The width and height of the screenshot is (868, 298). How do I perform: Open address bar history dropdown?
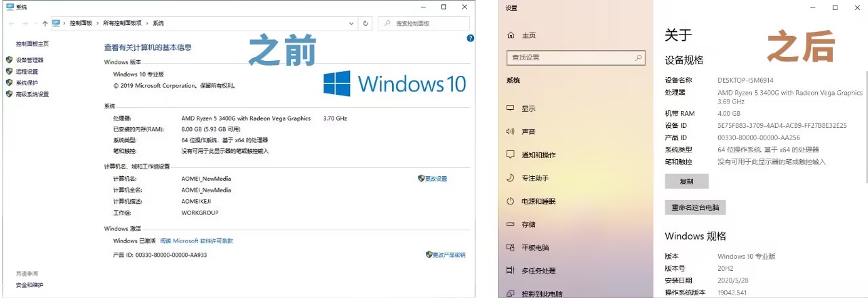(x=353, y=23)
